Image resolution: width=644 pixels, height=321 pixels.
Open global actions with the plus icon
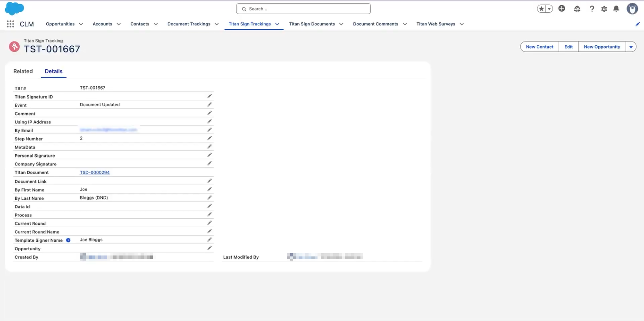tap(561, 8)
